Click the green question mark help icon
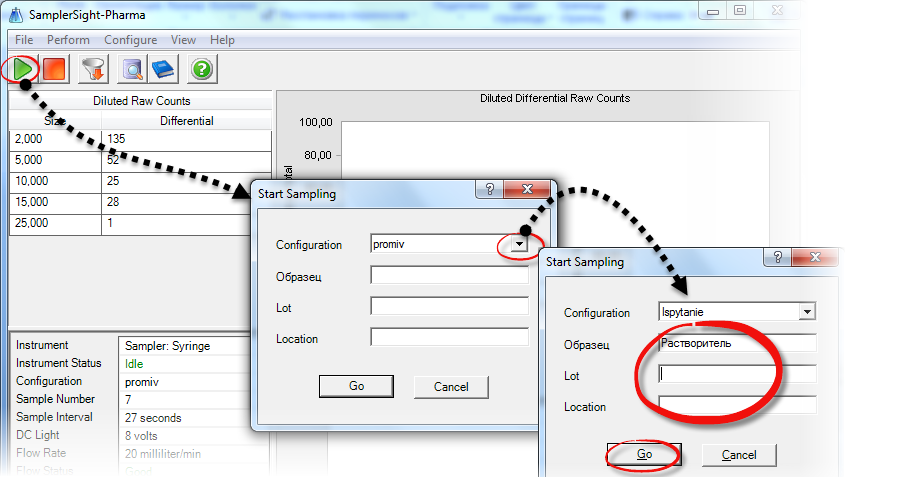Image resolution: width=913 pixels, height=477 pixels. [202, 69]
